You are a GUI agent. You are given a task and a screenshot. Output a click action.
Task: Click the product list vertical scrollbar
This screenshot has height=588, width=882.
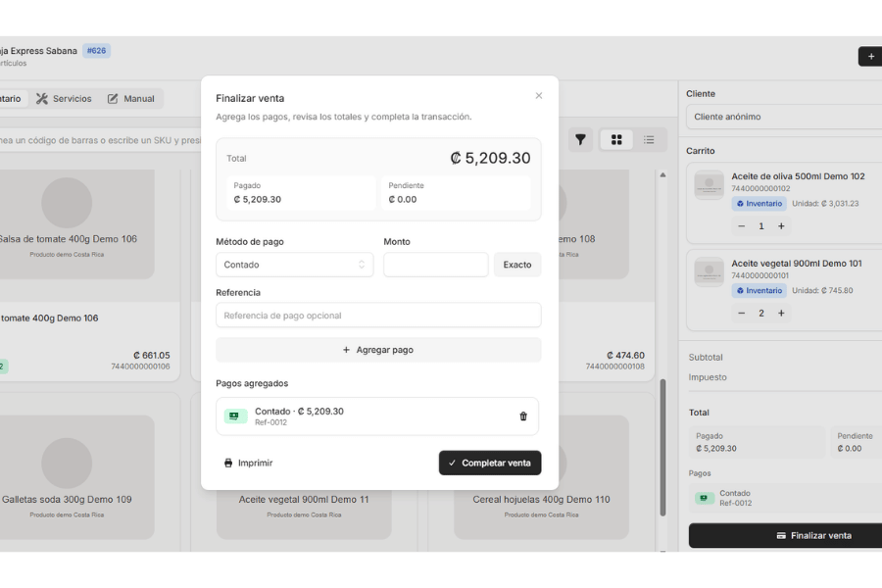pos(662,447)
